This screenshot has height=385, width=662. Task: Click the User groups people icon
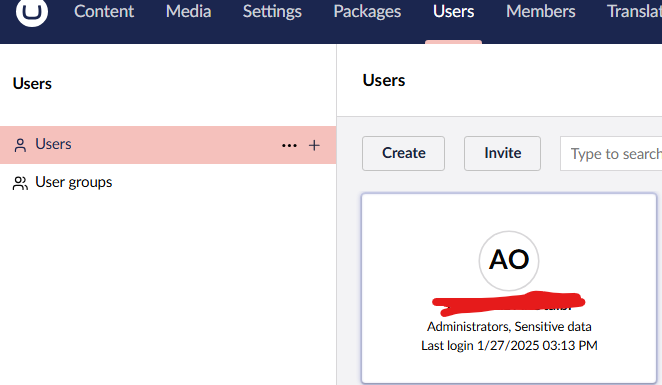click(20, 183)
